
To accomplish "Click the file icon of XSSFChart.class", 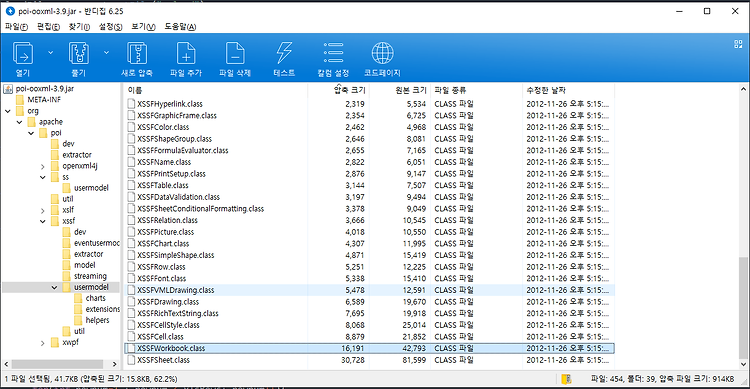I will coord(131,244).
